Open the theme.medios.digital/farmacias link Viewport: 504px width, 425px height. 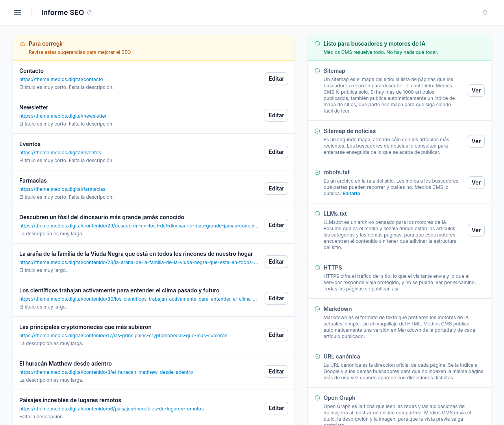pos(62,189)
